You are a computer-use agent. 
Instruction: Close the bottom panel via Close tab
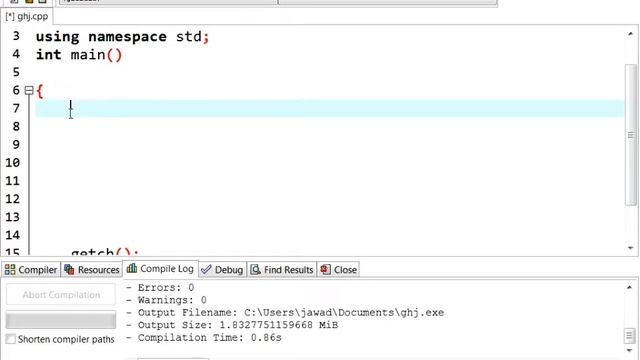point(338,270)
